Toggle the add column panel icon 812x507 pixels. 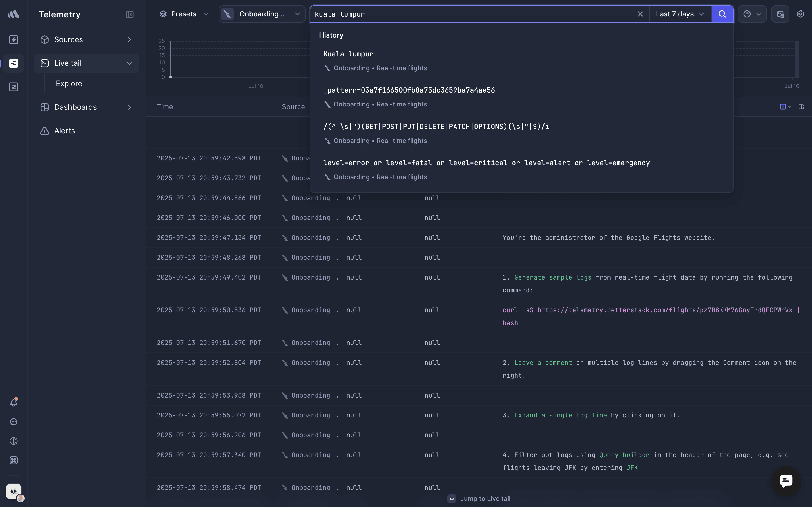(801, 107)
